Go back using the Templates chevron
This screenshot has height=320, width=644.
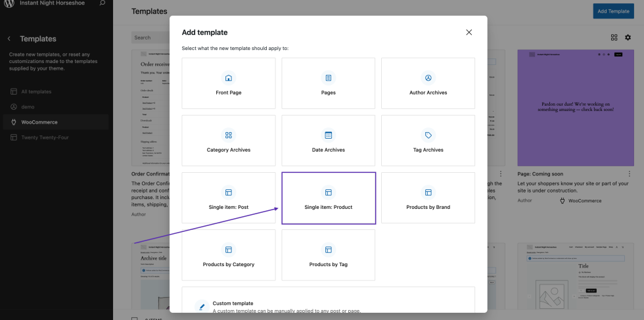pos(9,39)
